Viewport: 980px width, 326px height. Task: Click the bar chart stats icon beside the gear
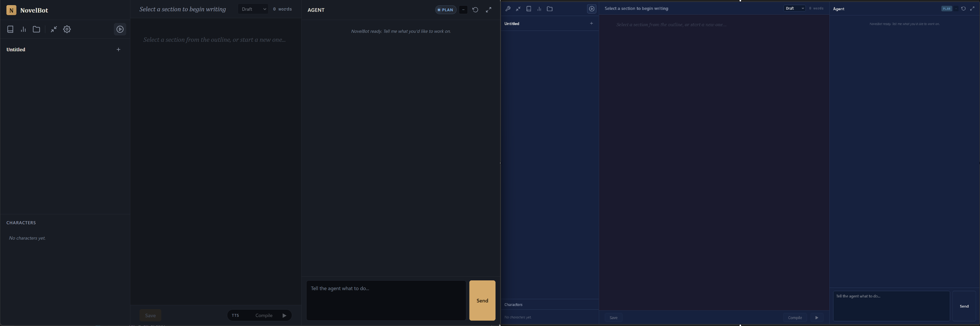click(x=23, y=29)
